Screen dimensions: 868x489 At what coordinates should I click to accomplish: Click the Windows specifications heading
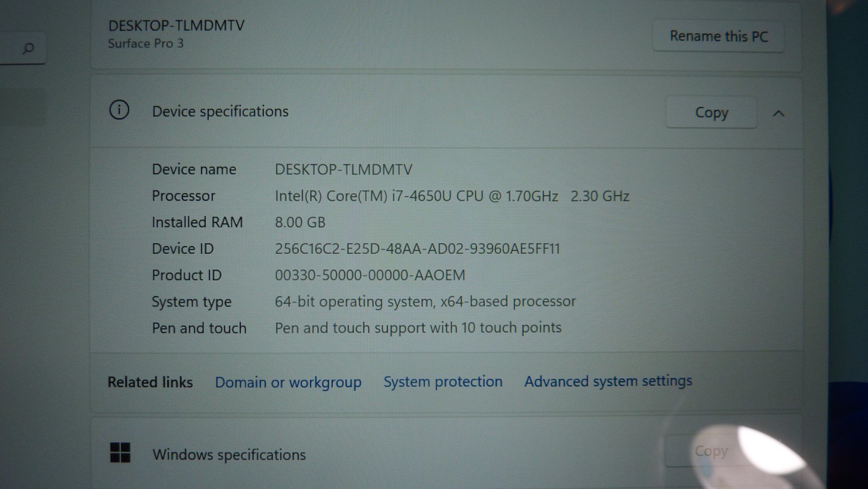point(229,454)
